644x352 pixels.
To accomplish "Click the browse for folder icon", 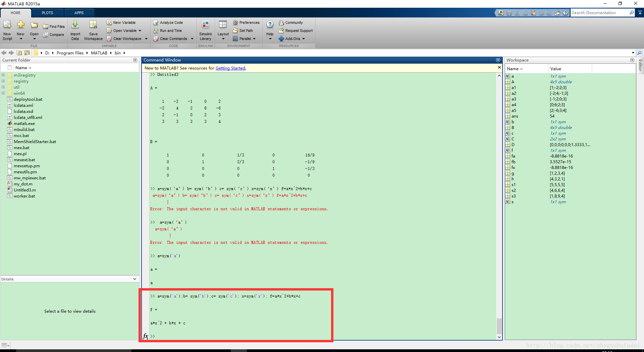I will 27,53.
